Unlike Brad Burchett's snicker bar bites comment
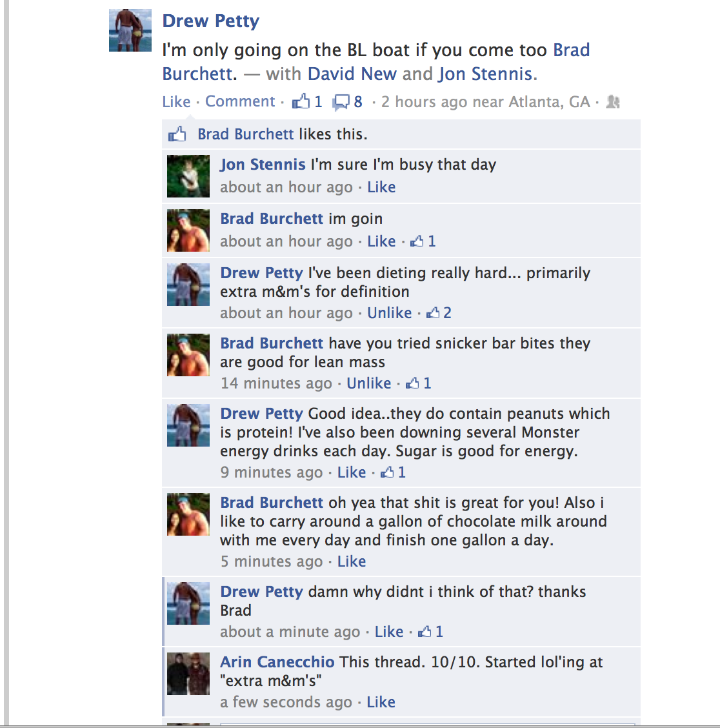The image size is (720, 728). (368, 383)
